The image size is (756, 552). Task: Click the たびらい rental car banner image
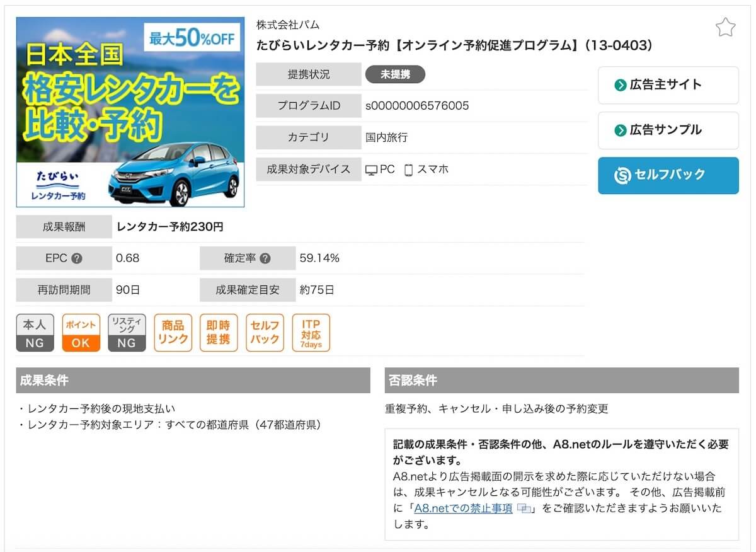tap(130, 112)
